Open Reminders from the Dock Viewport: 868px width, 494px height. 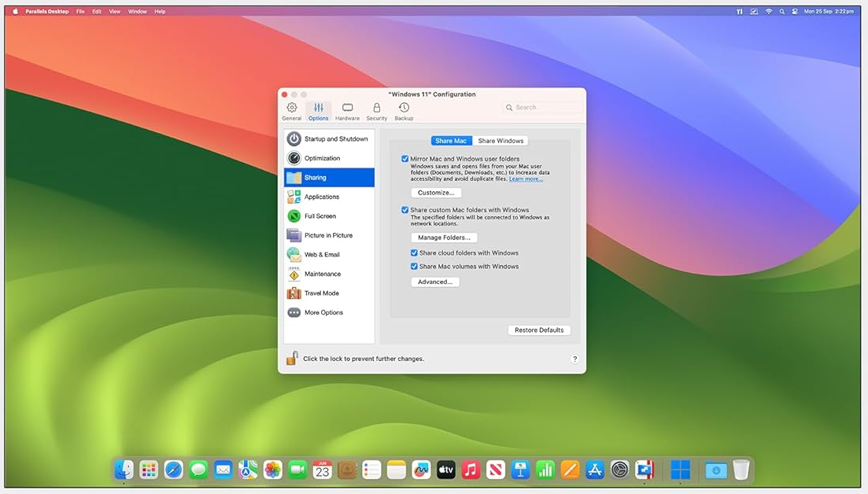(x=371, y=470)
